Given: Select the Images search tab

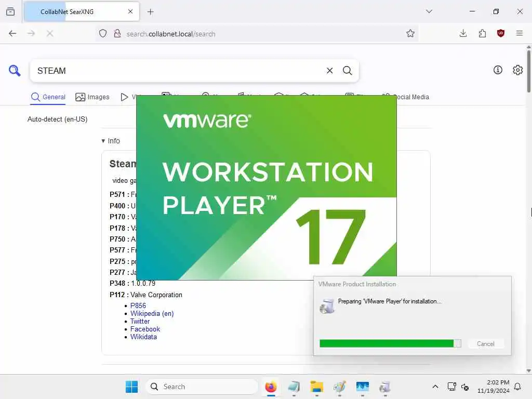Looking at the screenshot, I should pos(92,97).
